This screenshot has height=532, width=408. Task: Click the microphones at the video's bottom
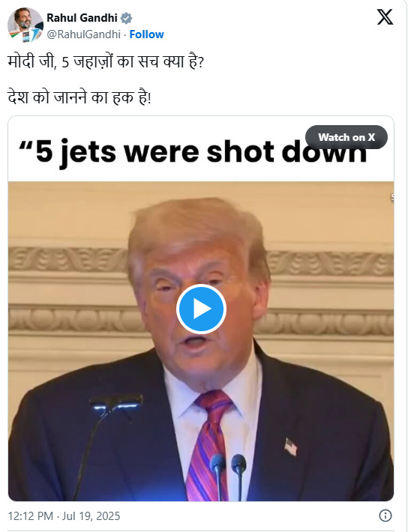(x=228, y=477)
